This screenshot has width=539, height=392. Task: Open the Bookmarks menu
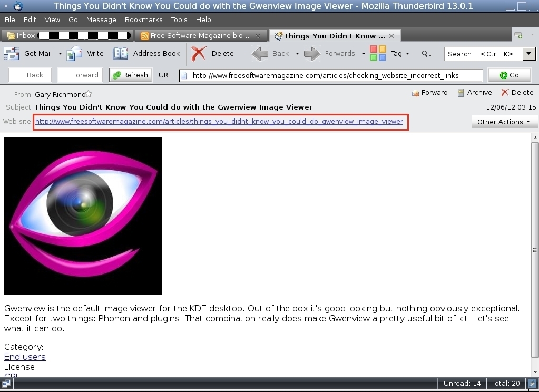(x=143, y=20)
